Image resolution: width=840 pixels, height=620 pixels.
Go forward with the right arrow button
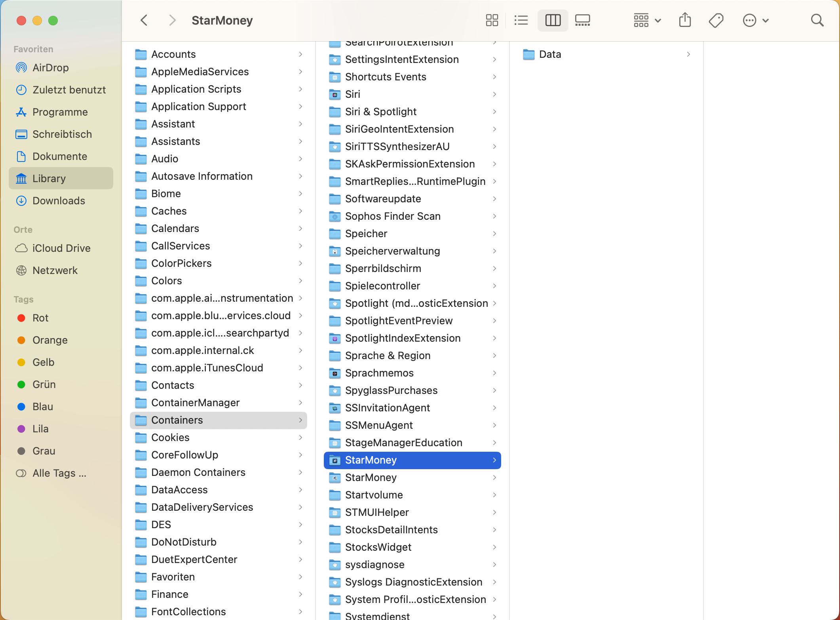pyautogui.click(x=172, y=20)
